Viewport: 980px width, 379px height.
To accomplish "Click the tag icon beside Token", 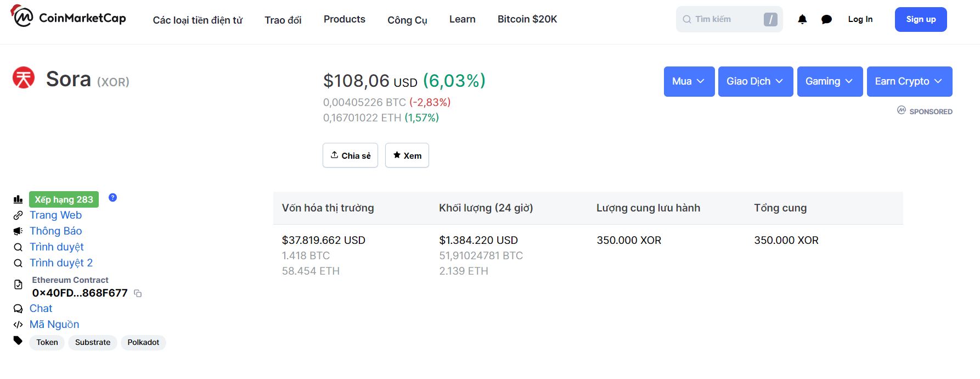I will [x=18, y=341].
